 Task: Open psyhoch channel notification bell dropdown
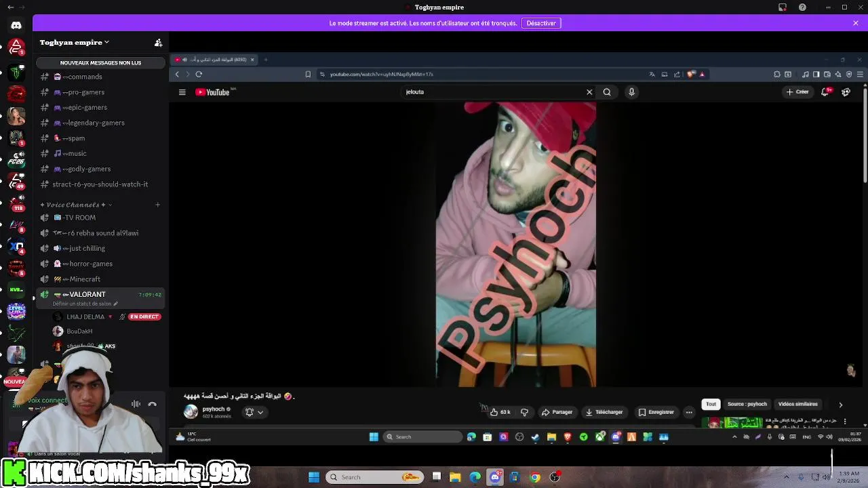click(x=254, y=412)
